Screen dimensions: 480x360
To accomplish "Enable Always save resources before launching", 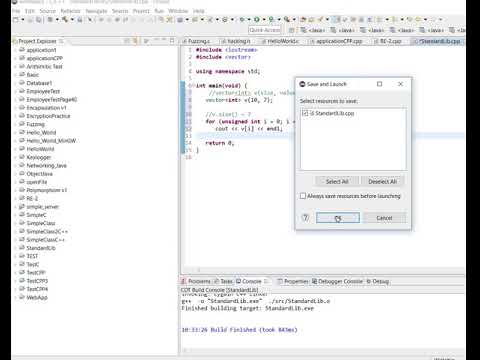I will tap(303, 196).
